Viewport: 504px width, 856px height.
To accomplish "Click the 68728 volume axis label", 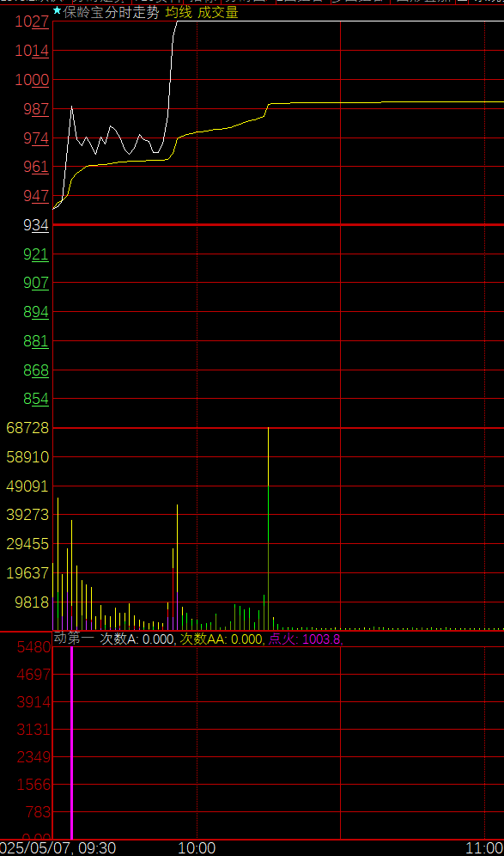I will pos(27,428).
